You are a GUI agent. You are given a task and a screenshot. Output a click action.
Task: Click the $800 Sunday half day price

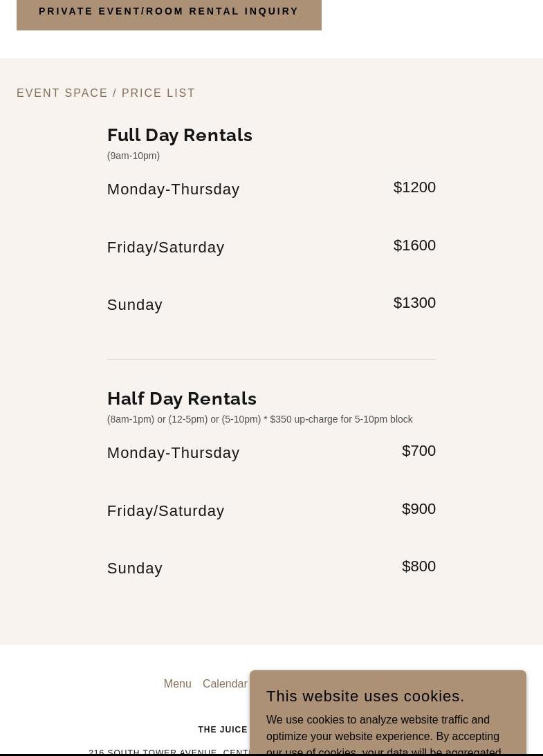click(x=418, y=566)
